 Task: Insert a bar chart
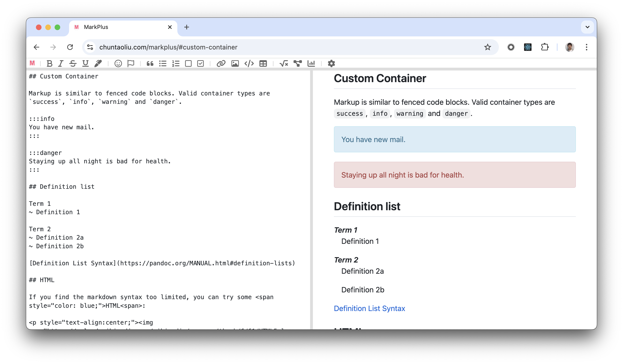[311, 63]
